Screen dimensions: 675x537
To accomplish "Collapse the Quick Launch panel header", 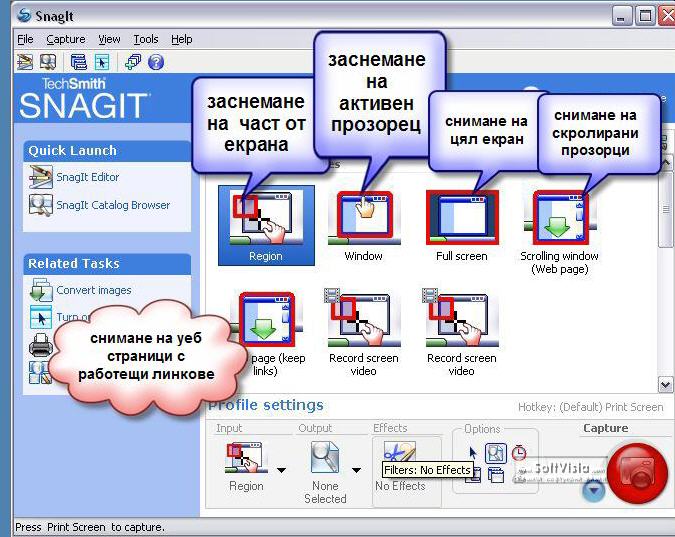I will [107, 151].
